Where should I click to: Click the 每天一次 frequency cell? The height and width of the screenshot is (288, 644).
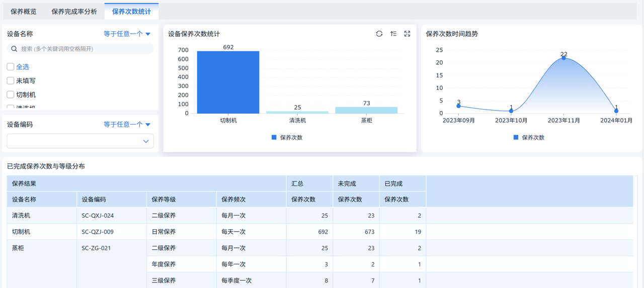(252, 232)
